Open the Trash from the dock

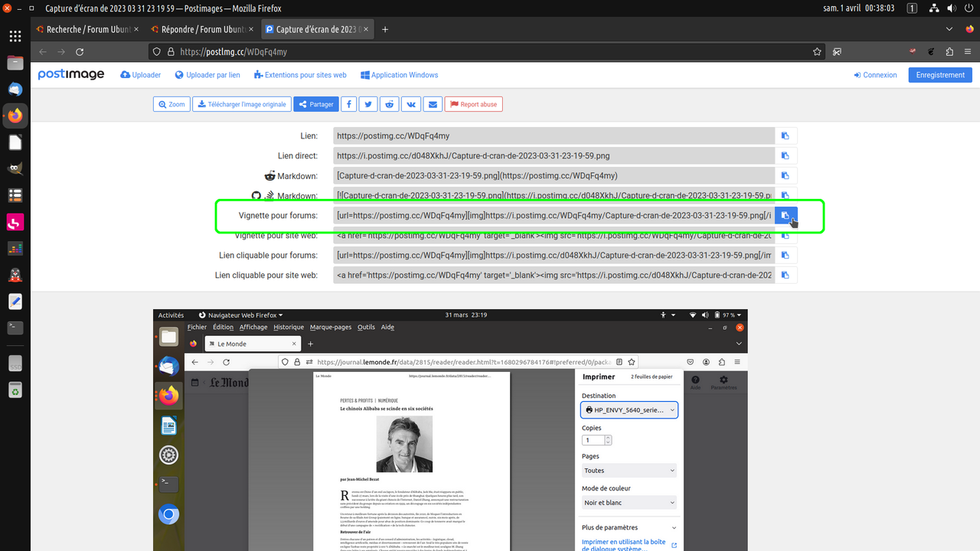coord(15,391)
